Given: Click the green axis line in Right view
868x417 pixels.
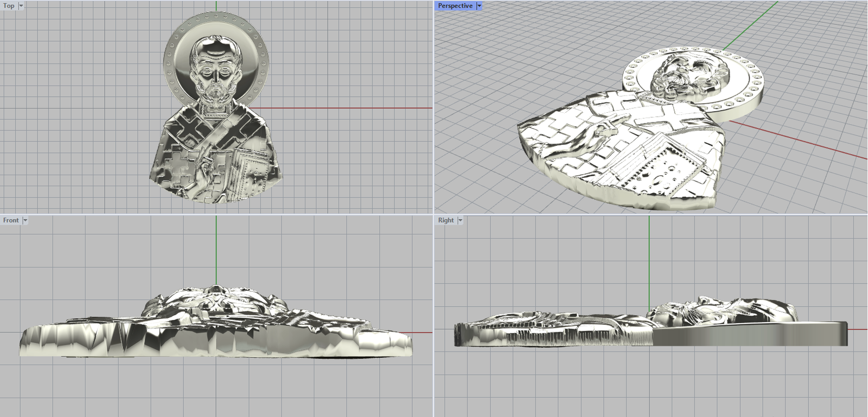Looking at the screenshot, I should pos(649,260).
